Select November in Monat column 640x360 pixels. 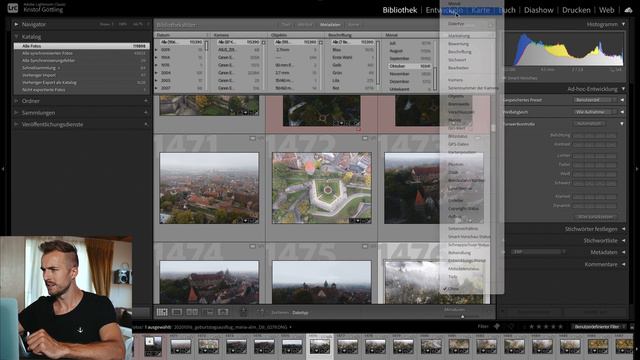click(410, 74)
